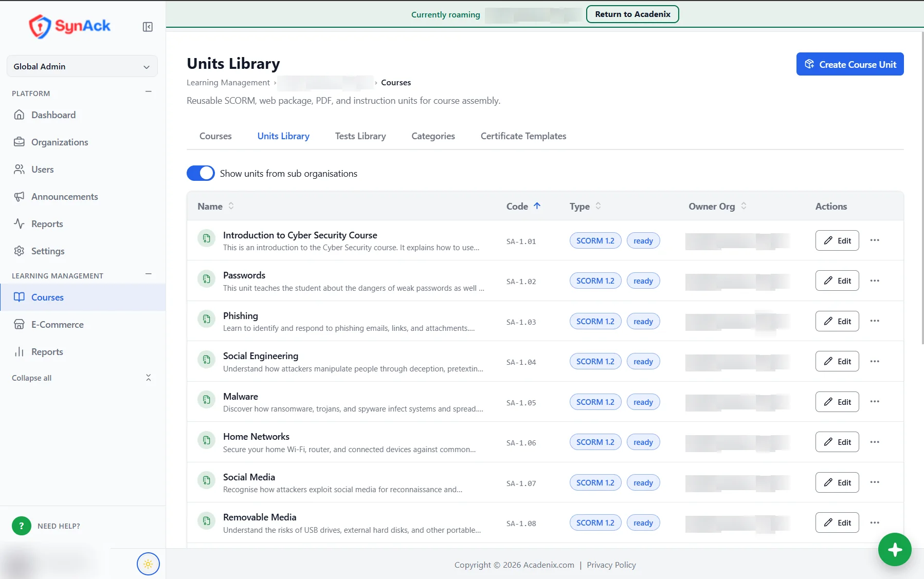Click the Home Networks unit title
924x579 pixels.
256,437
